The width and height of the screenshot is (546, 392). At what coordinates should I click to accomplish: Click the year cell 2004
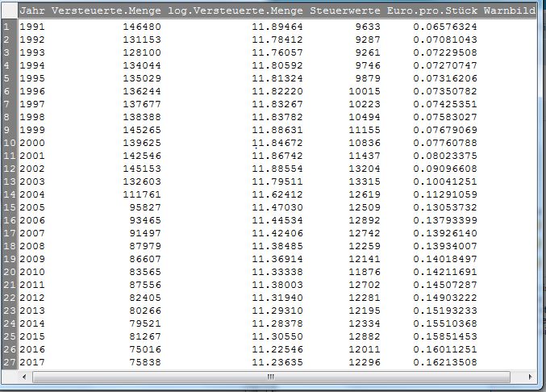(x=32, y=194)
